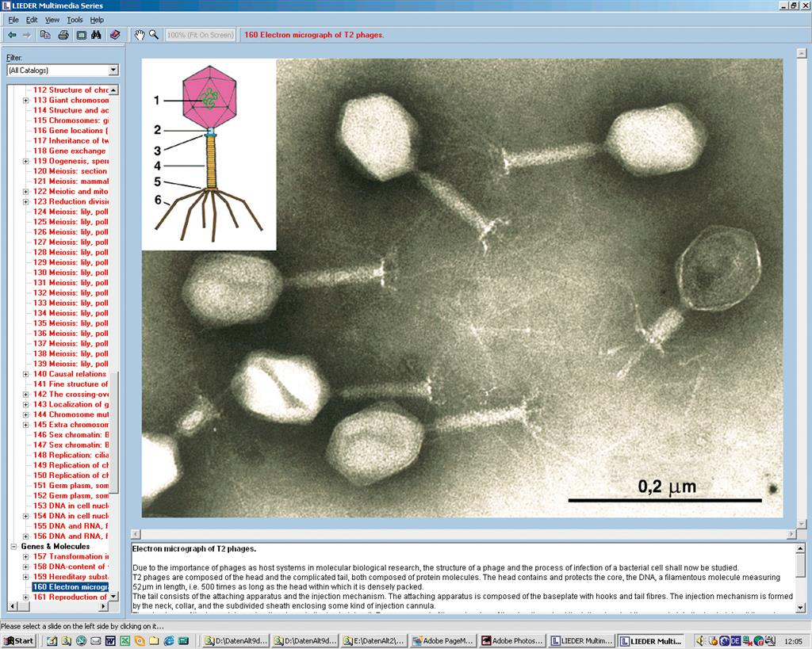Image resolution: width=812 pixels, height=649 pixels.
Task: Select the magnifying glass zoom tool
Action: [154, 35]
